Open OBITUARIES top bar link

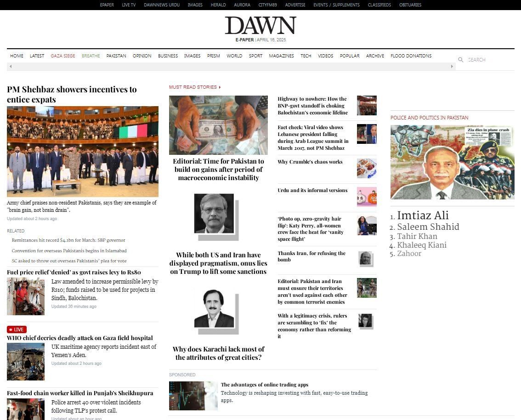(410, 5)
